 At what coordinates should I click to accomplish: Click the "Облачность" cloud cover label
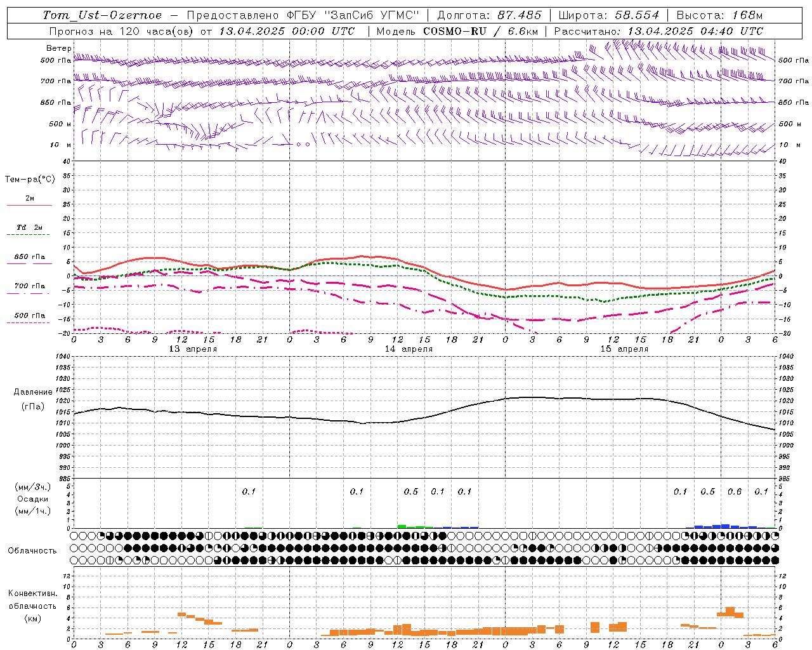[32, 551]
